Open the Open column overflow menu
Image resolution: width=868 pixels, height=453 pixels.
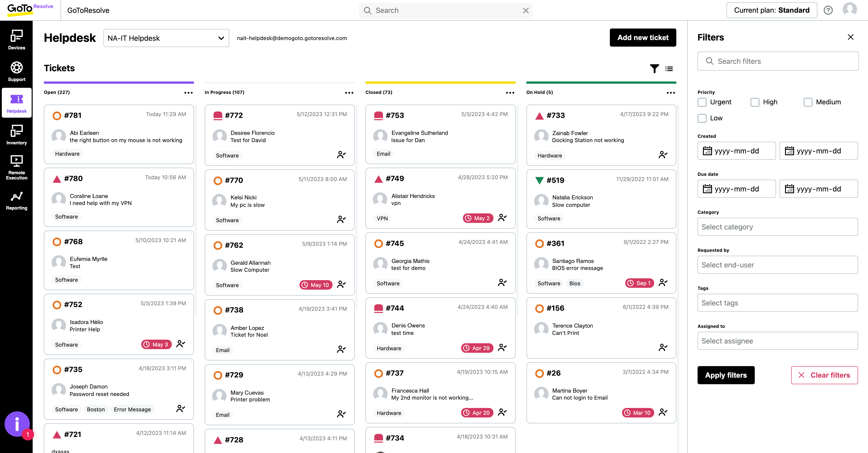[x=188, y=92]
